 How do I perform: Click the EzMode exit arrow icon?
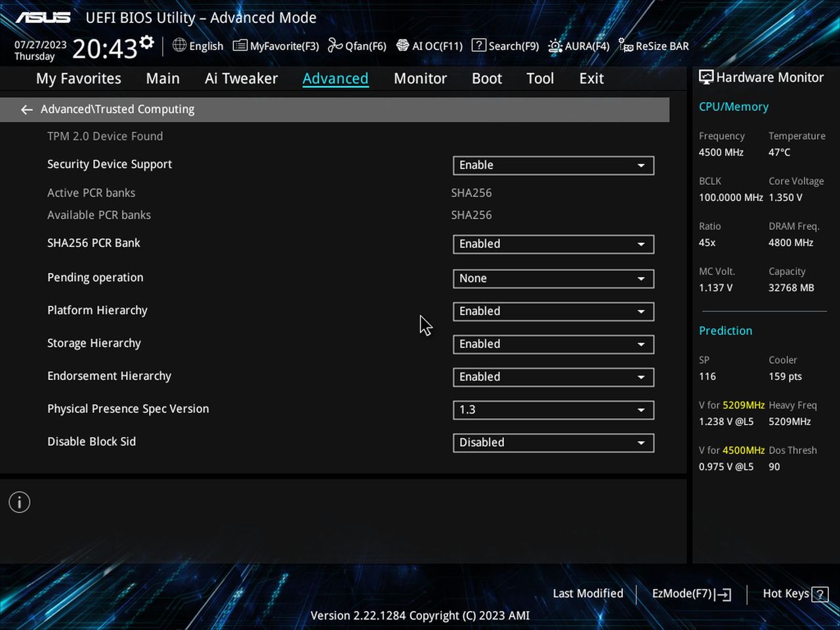(x=724, y=595)
